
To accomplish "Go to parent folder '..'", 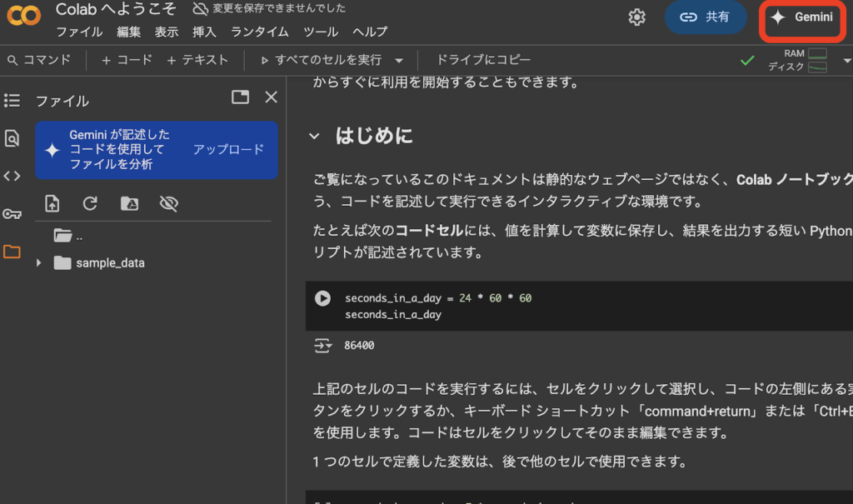I will [68, 236].
